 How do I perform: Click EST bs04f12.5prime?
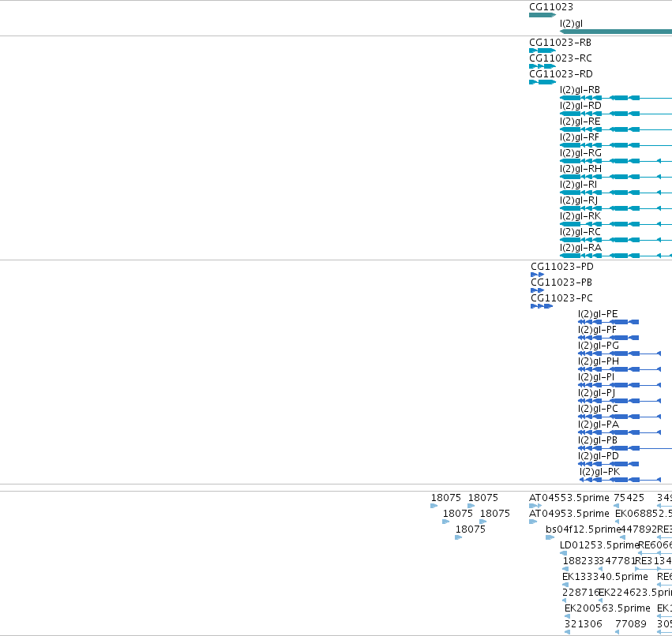(x=550, y=538)
